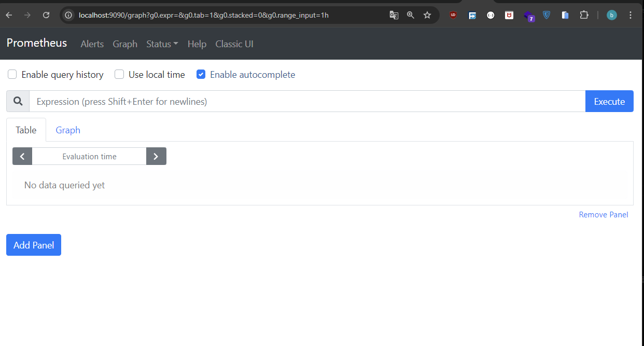The image size is (644, 346).
Task: Advance evaluation time with right chevron
Action: (156, 156)
